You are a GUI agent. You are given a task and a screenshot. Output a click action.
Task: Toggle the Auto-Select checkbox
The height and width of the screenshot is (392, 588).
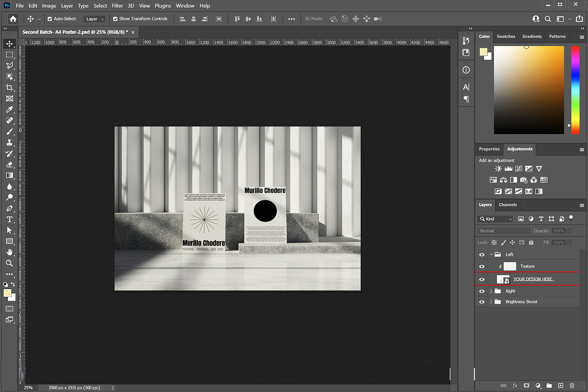click(x=50, y=19)
